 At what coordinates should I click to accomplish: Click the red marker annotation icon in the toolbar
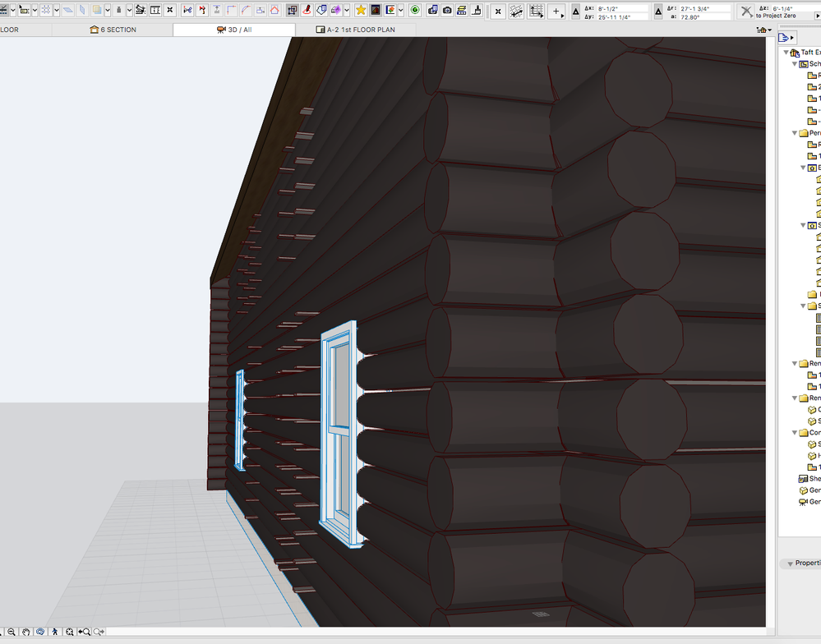pos(306,10)
